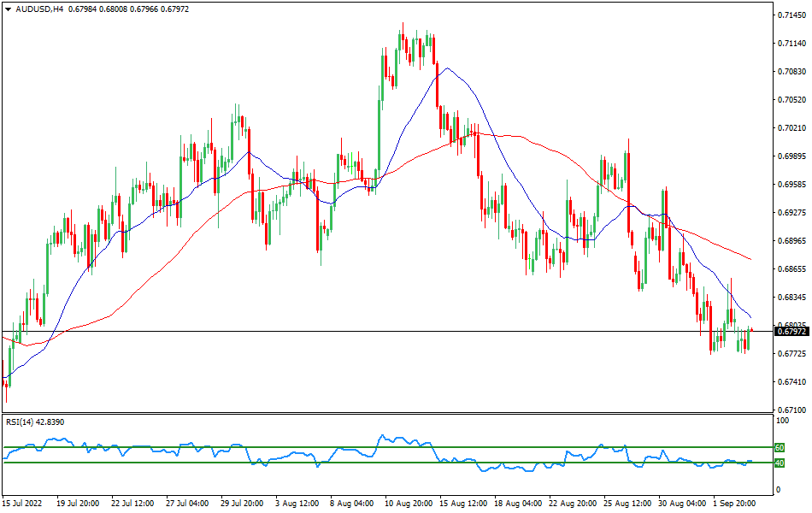The image size is (812, 513).
Task: Click the 0 label on RSI scale
Action: 777,490
